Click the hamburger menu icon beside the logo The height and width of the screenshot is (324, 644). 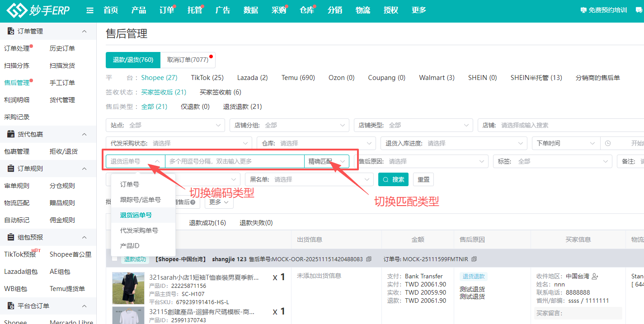click(90, 10)
